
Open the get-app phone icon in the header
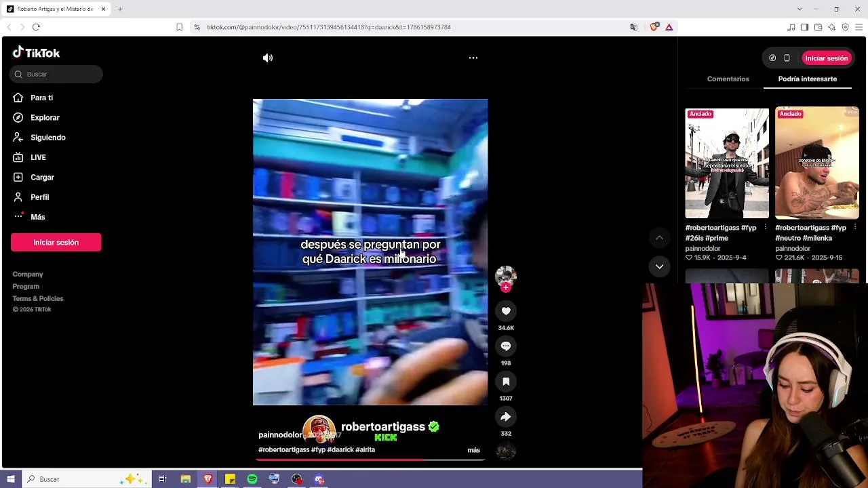point(787,58)
